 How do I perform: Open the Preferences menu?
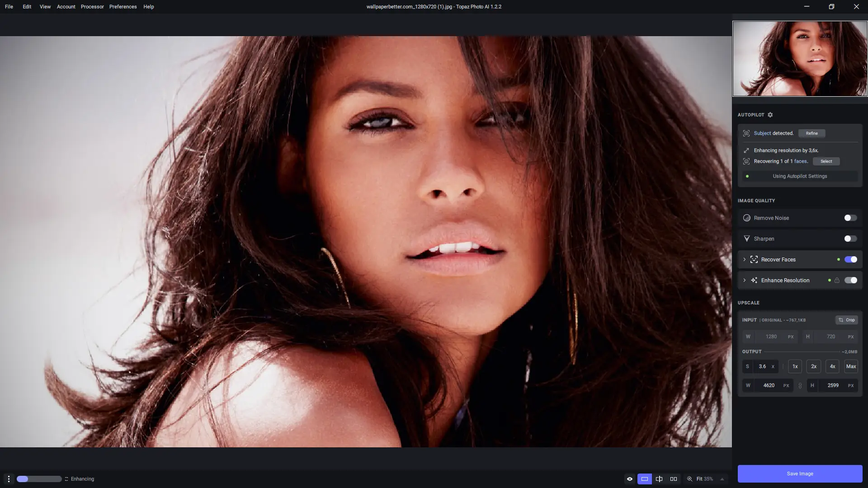[123, 7]
